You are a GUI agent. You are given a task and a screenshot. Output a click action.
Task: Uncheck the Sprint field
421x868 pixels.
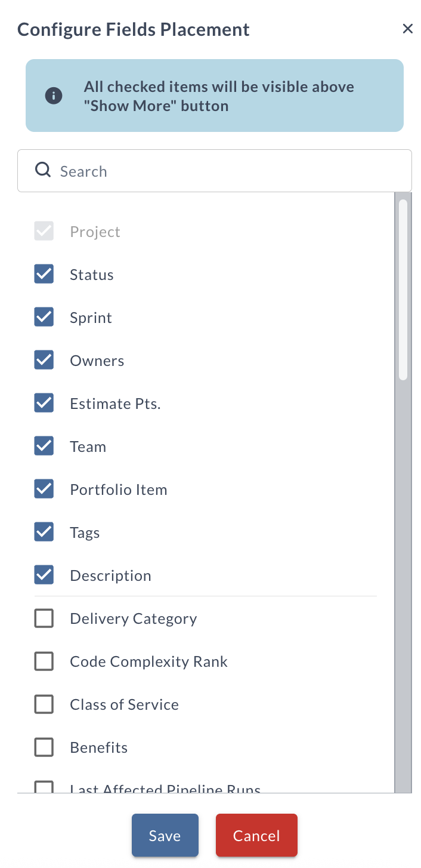coord(44,317)
